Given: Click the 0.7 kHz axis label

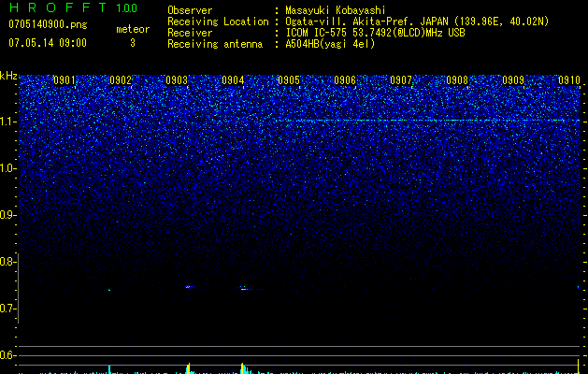Looking at the screenshot, I should pyautogui.click(x=7, y=309).
